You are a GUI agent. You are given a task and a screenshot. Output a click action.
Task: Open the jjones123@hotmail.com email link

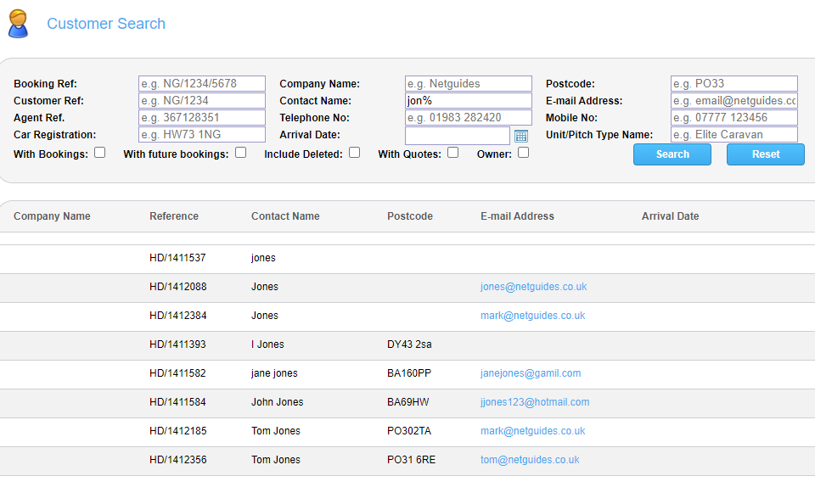pos(535,402)
